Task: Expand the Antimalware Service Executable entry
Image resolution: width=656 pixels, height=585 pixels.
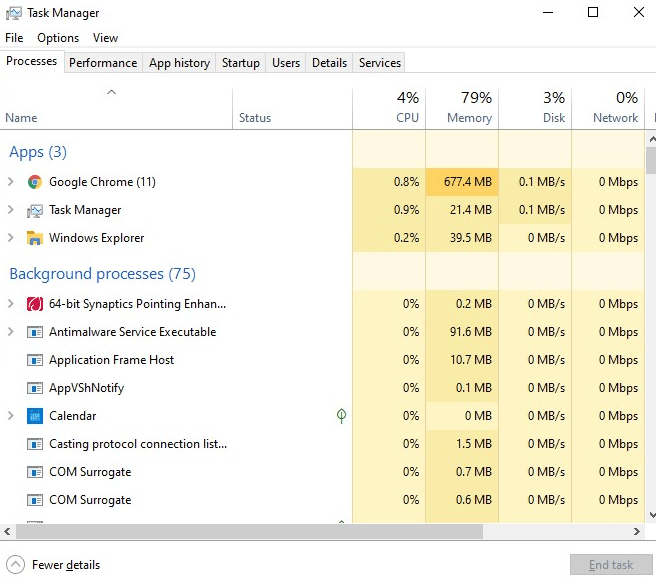Action: point(11,332)
